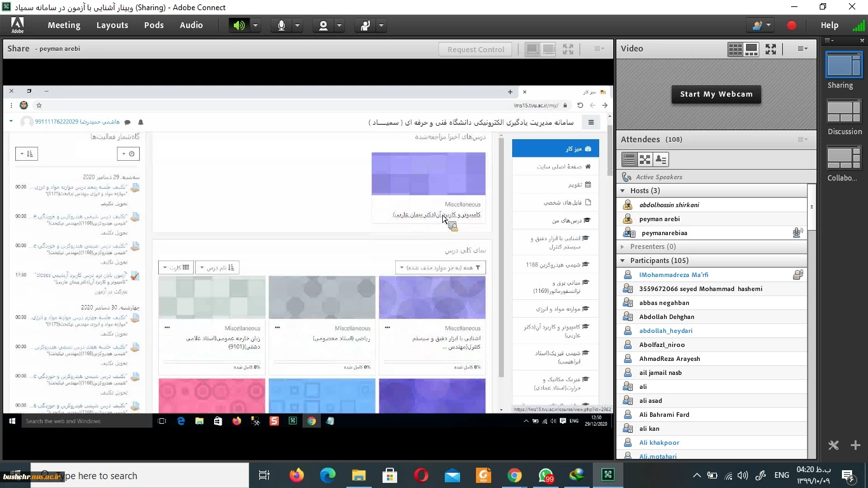Click Start My Webcam button

716,94
